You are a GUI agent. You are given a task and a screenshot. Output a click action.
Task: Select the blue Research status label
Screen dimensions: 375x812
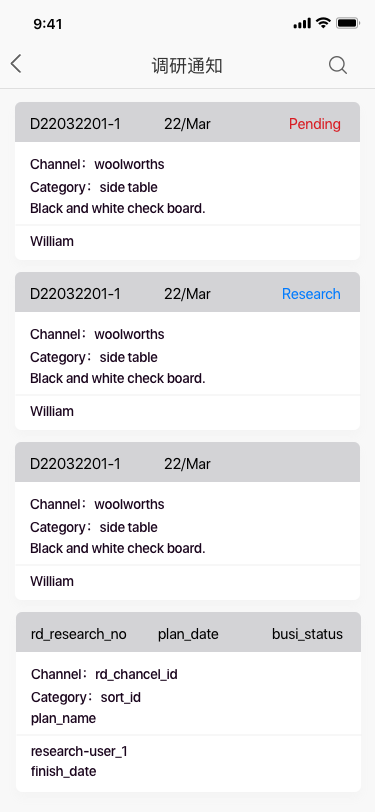click(311, 294)
